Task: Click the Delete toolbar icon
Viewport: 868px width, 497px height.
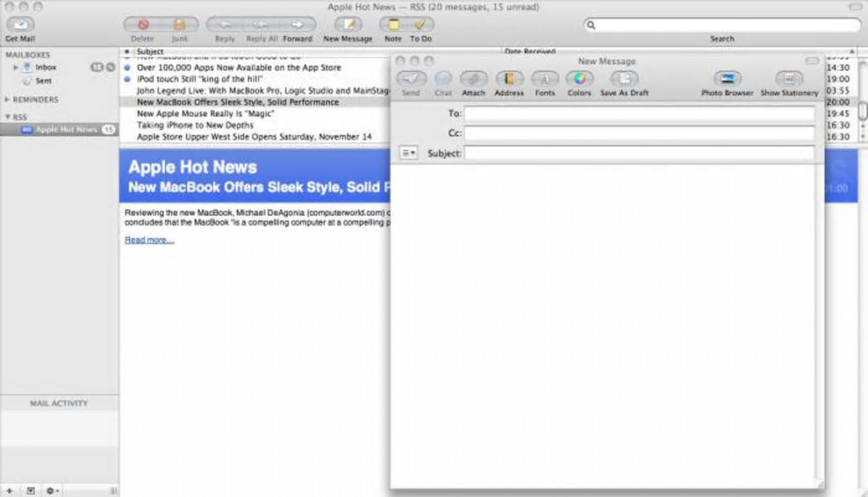Action: [x=143, y=25]
